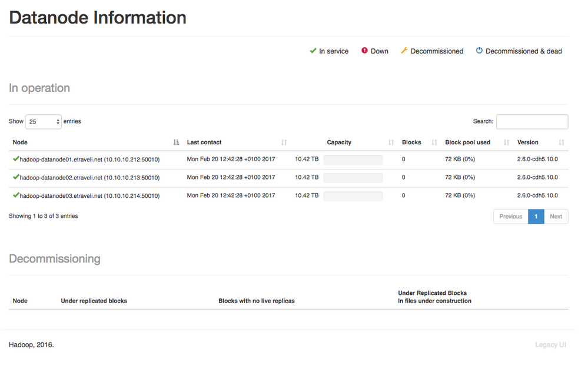Click version 2.6.0-cdh5.10.0 in datanode03 row
Viewport: 588px width, 382px height.
[x=537, y=195]
